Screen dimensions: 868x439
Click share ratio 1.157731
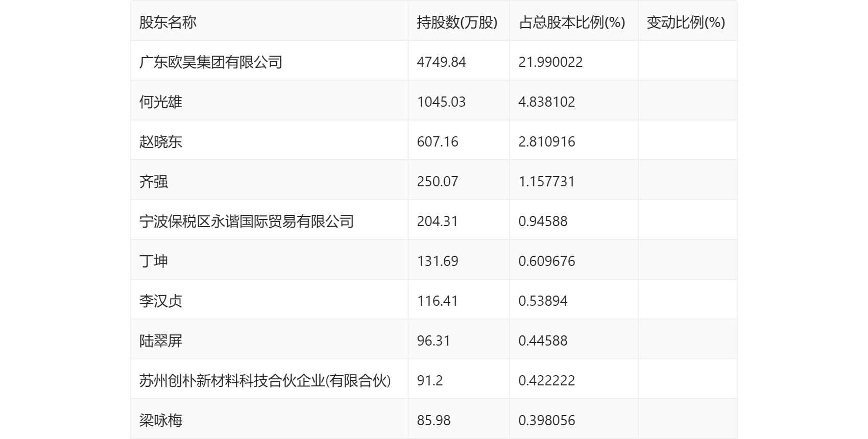click(547, 182)
